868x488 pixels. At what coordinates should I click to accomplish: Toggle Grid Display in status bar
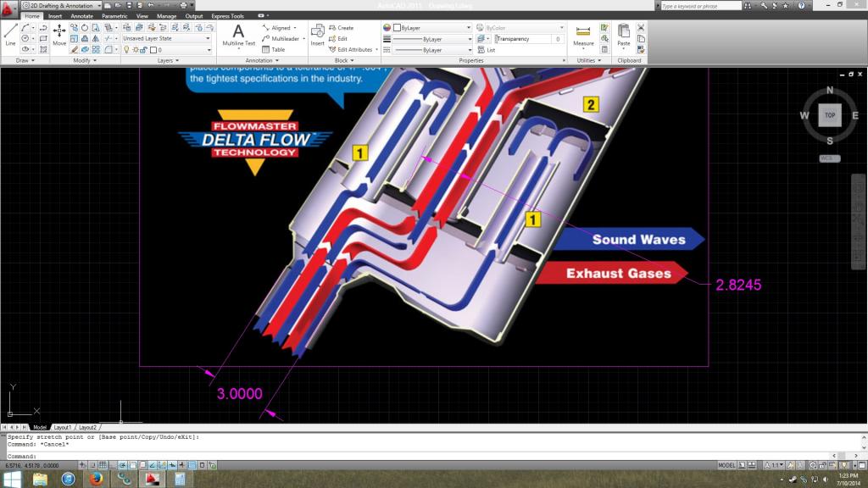click(103, 465)
